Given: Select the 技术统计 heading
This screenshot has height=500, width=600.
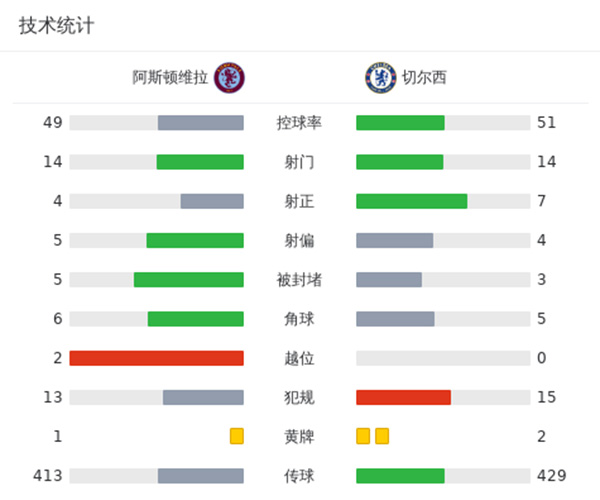Looking at the screenshot, I should pyautogui.click(x=57, y=26).
